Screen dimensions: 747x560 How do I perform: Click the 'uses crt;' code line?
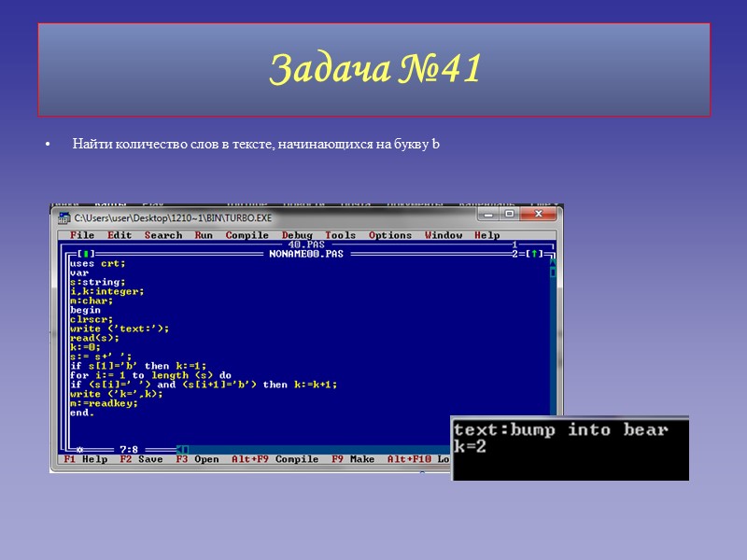(x=98, y=263)
